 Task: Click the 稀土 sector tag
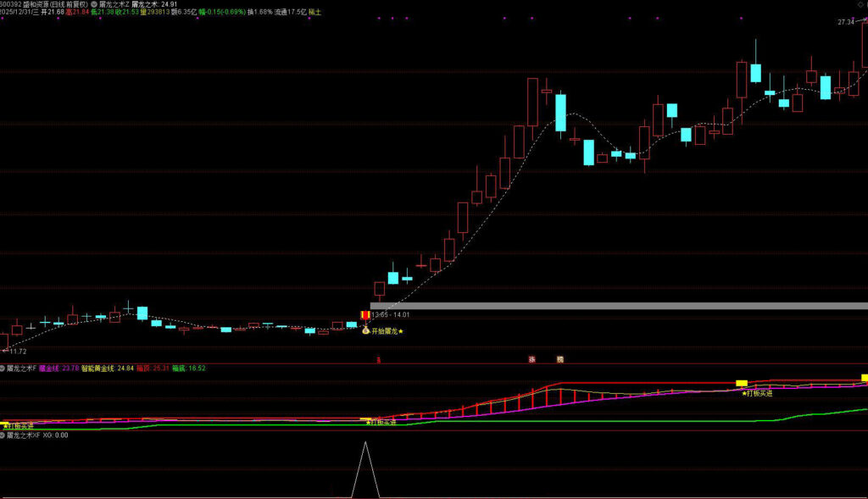[x=314, y=13]
